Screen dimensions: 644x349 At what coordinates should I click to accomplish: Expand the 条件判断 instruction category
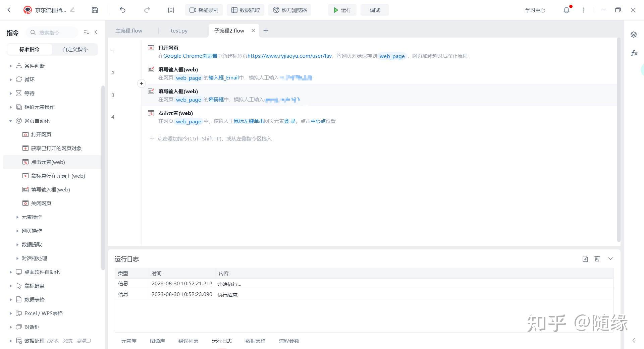pyautogui.click(x=10, y=66)
